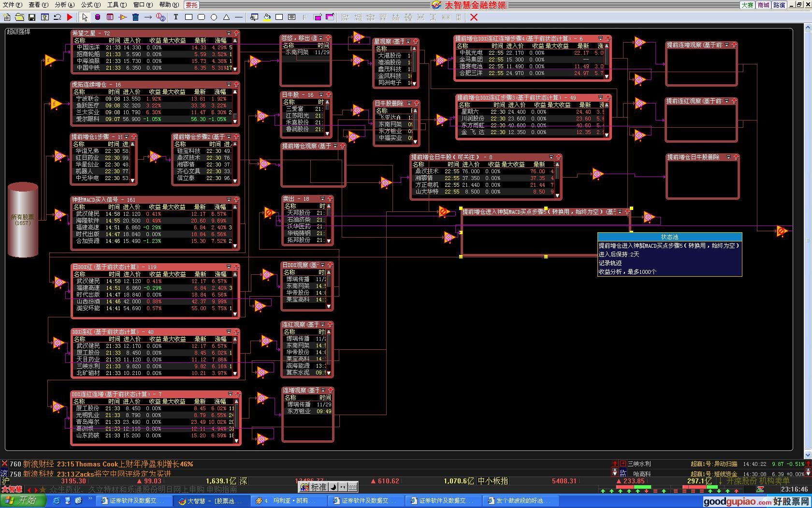This screenshot has width=812, height=508.
Task: Open 工具 menu
Action: click(116, 4)
